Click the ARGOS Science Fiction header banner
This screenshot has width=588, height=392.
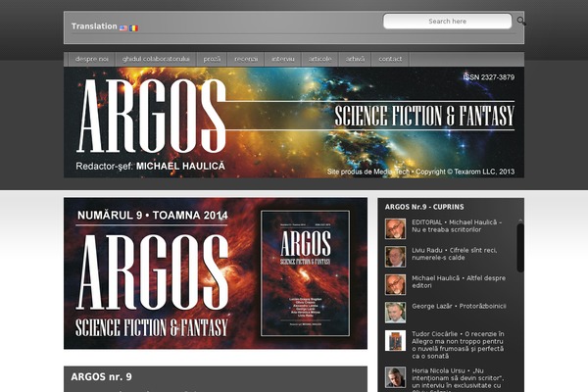click(294, 122)
